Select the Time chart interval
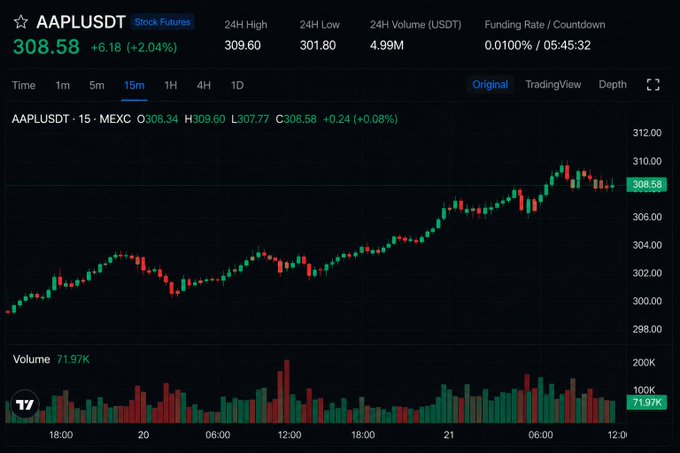680x453 pixels. coord(23,85)
